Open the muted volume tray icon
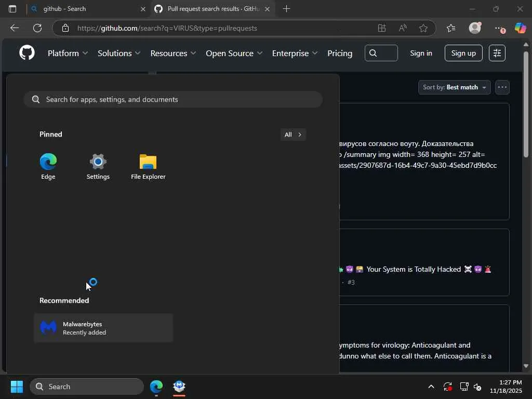Image resolution: width=532 pixels, height=399 pixels. point(477,387)
